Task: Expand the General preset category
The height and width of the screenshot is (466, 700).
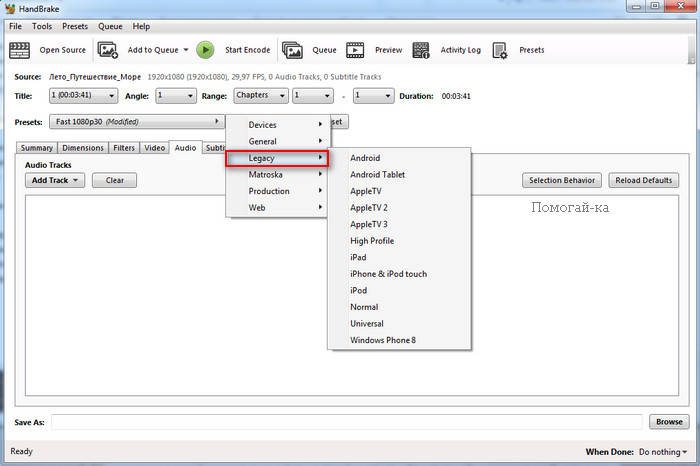Action: pyautogui.click(x=278, y=141)
